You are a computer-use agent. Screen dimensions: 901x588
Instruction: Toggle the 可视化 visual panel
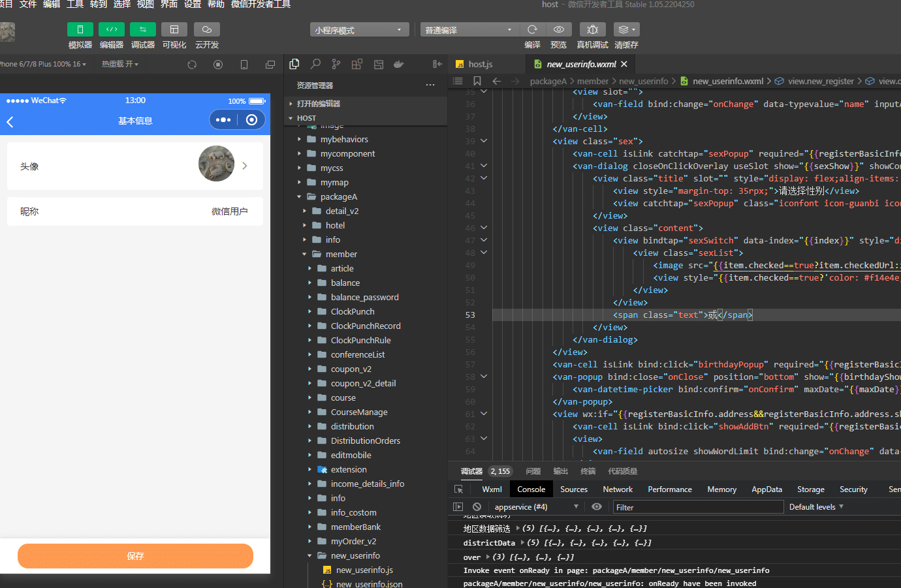(x=174, y=29)
